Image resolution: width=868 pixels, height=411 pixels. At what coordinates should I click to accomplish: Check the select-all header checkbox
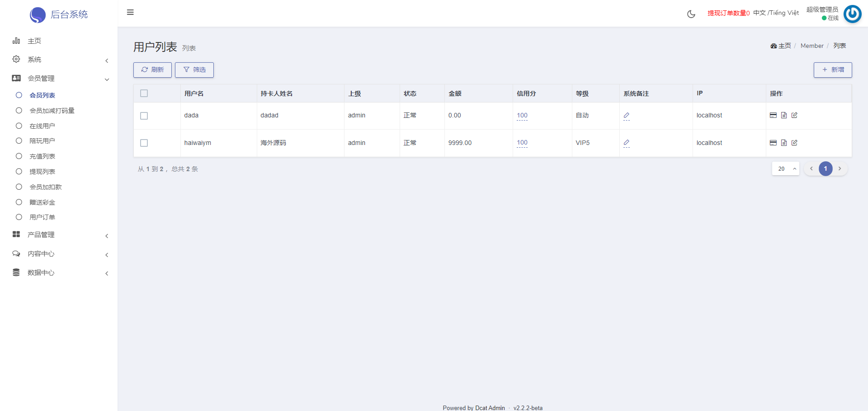(x=144, y=93)
